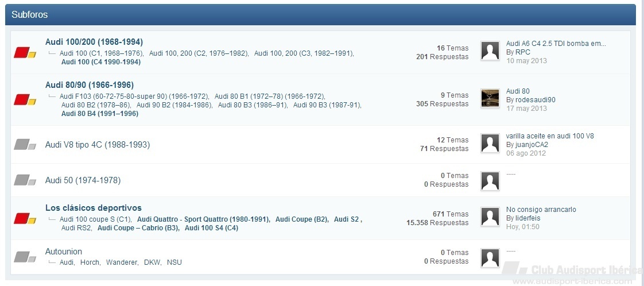The width and height of the screenshot is (644, 286).
Task: Open RPC's avatar in Audi 100/200 row
Action: pyautogui.click(x=490, y=51)
